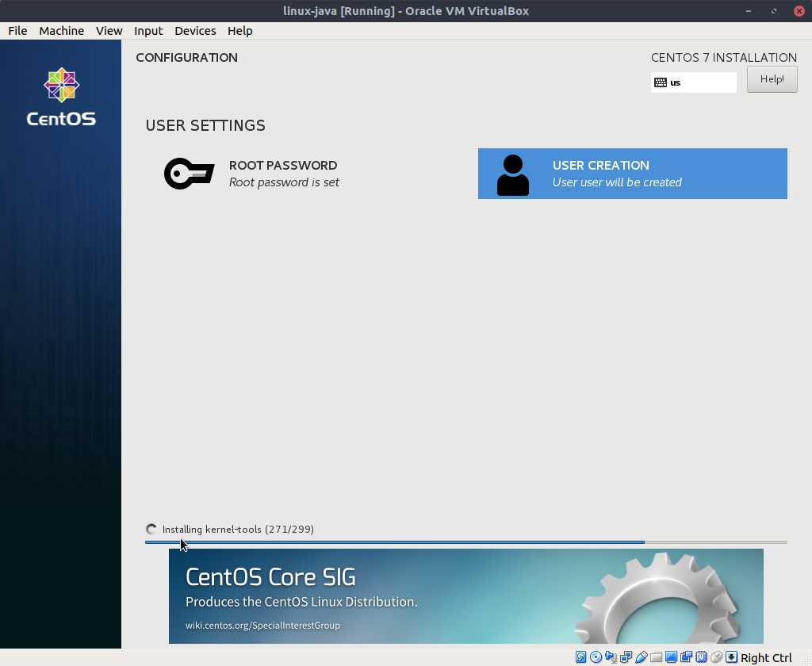Click the keyboard capture arrow icon
Image resolution: width=812 pixels, height=666 pixels.
point(731,657)
